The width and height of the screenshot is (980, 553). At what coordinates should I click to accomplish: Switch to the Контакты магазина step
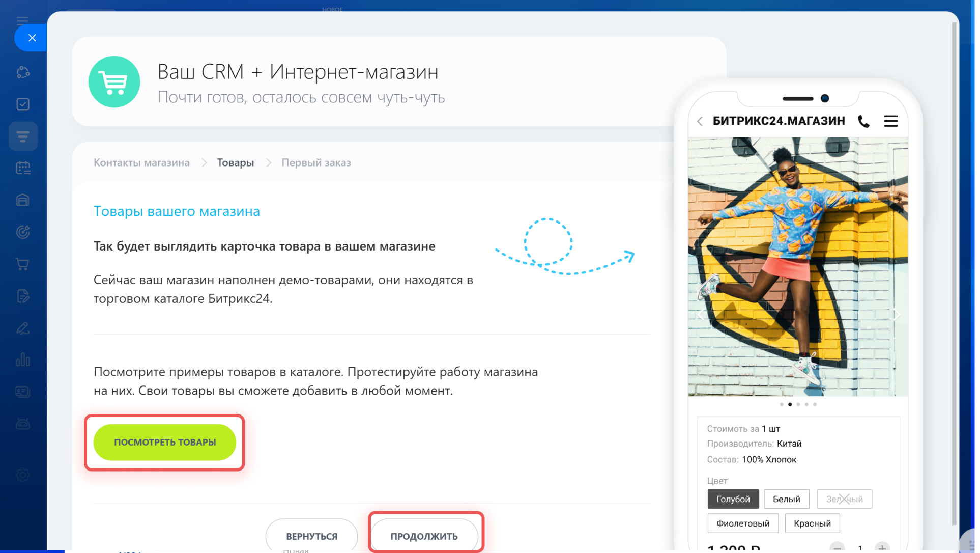141,163
